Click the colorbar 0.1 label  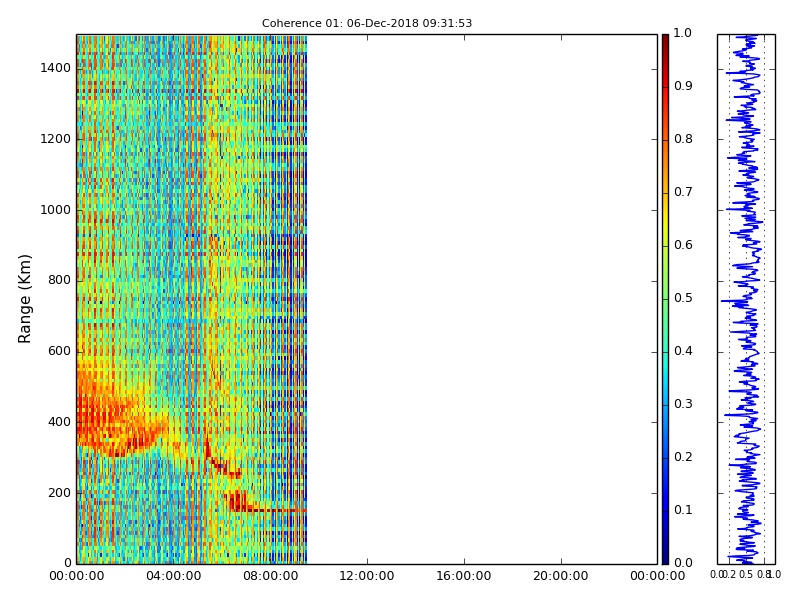coord(683,510)
